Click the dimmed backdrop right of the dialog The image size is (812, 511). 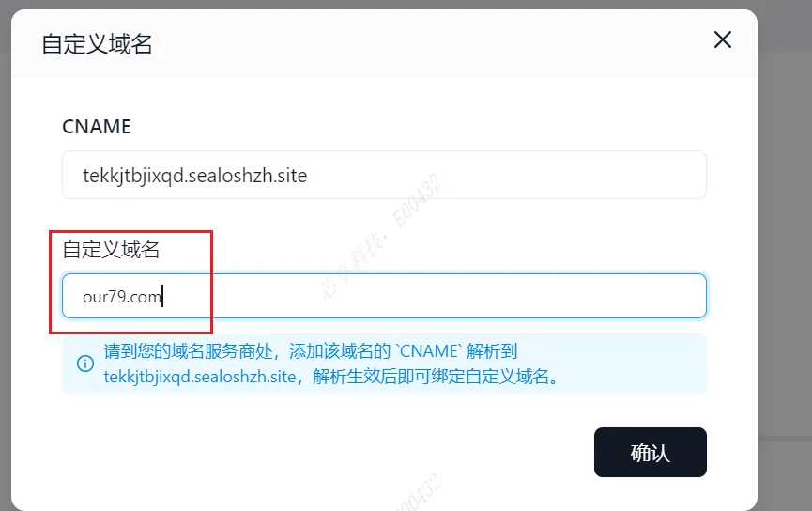click(785, 259)
